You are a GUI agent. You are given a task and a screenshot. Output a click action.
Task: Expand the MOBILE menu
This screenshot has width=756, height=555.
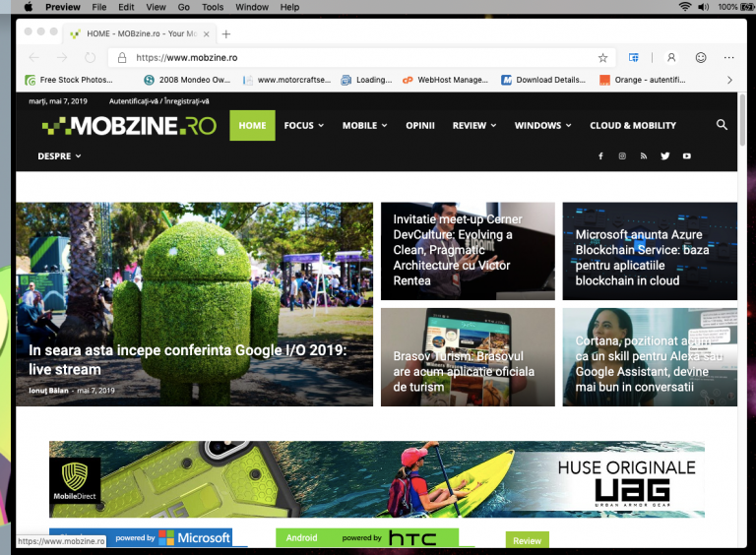(x=365, y=126)
